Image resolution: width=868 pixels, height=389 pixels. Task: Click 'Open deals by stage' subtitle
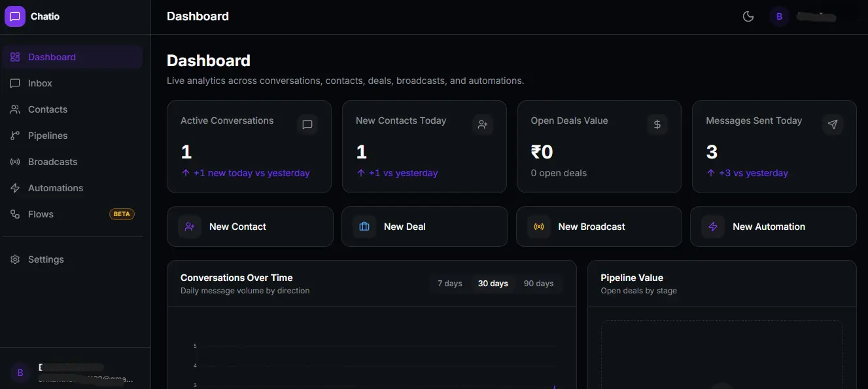pos(639,291)
